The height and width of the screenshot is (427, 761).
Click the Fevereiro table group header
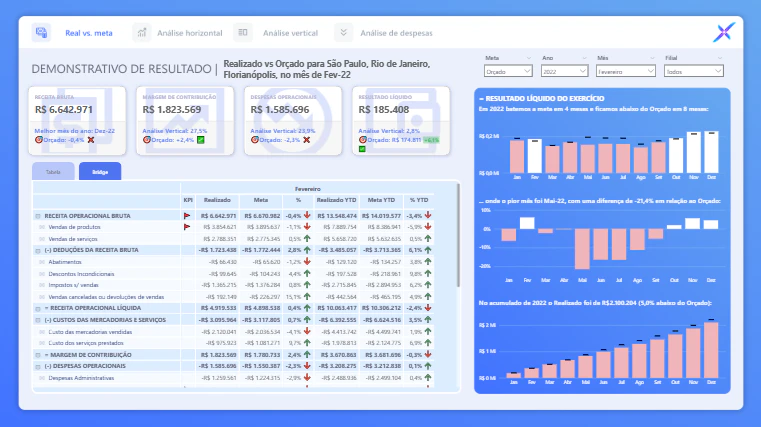308,189
